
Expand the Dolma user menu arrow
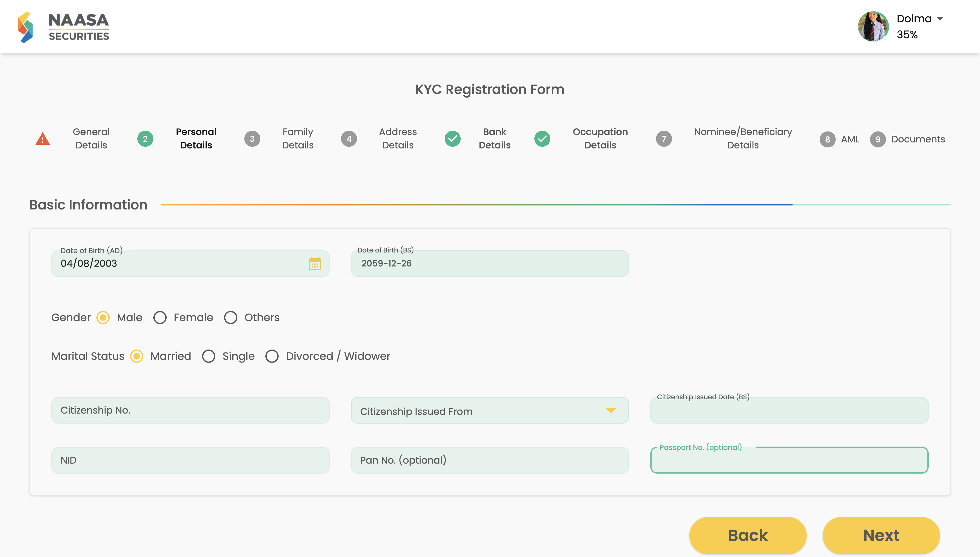pyautogui.click(x=940, y=19)
